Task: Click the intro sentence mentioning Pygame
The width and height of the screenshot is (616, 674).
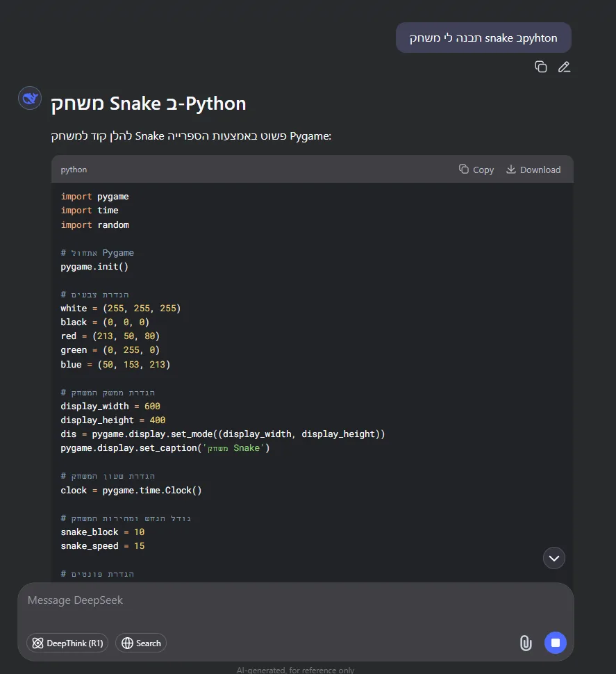Action: (191, 136)
